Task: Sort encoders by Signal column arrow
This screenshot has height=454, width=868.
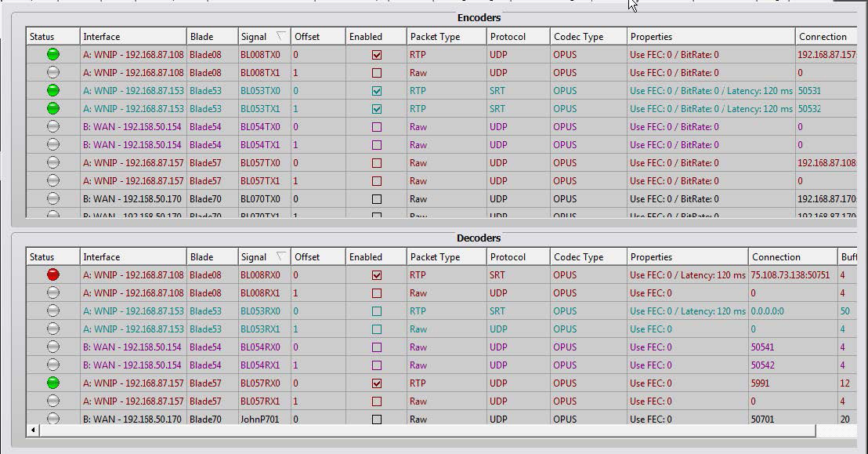Action: (x=280, y=37)
